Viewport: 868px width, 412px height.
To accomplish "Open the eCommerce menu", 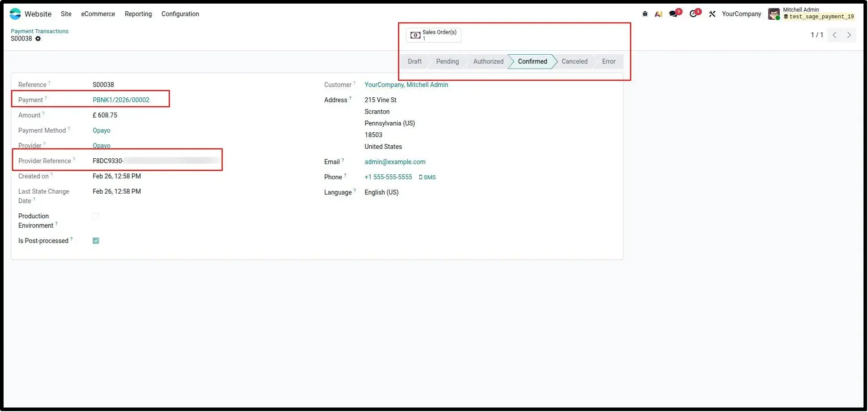I will (98, 14).
